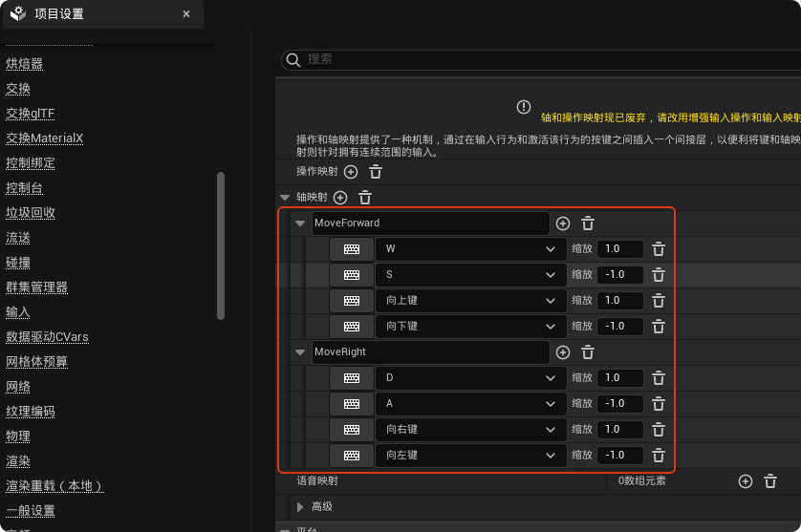Open the D key dropdown
The height and width of the screenshot is (532, 801).
point(470,378)
